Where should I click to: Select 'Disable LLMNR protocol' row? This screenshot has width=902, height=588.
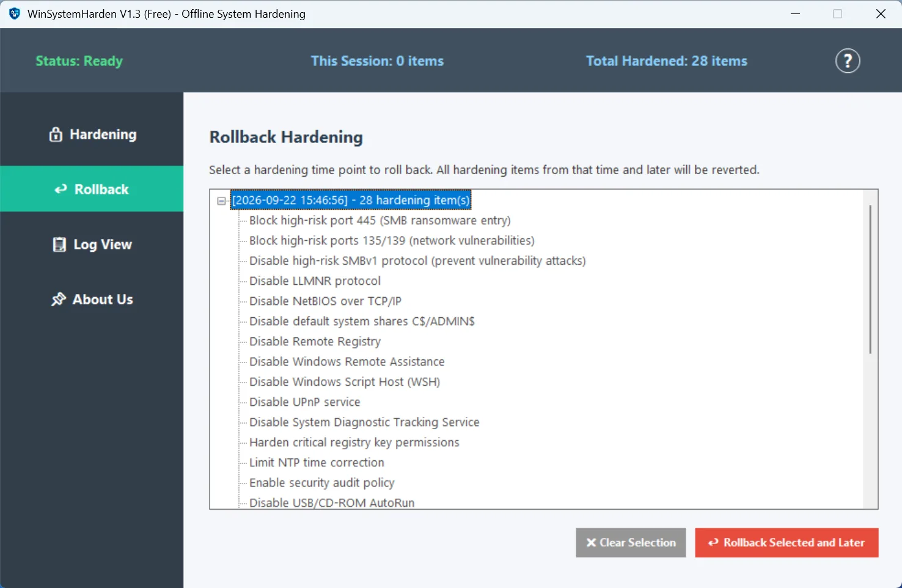point(315,281)
